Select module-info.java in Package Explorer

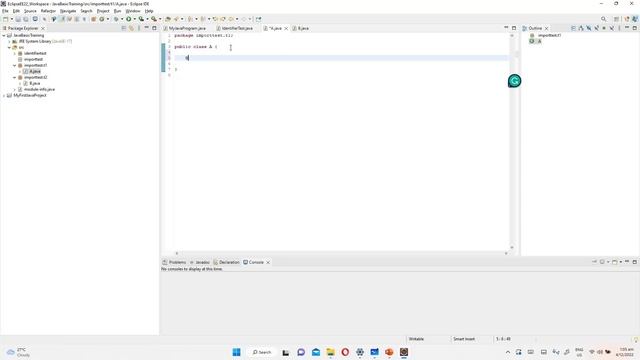tap(39, 89)
